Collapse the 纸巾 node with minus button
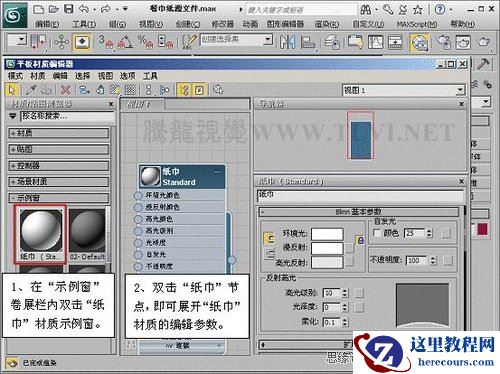This screenshot has width=500, height=374. [x=217, y=172]
